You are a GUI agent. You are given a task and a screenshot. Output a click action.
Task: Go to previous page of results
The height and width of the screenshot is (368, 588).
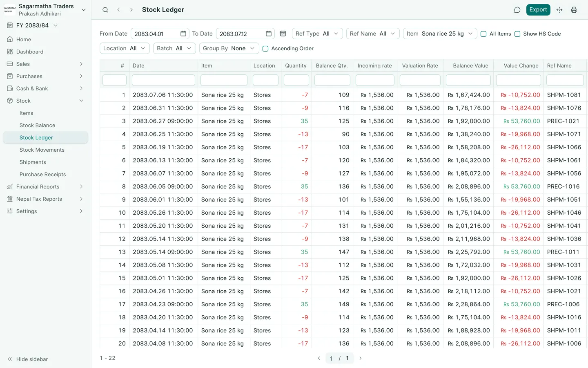tap(319, 358)
